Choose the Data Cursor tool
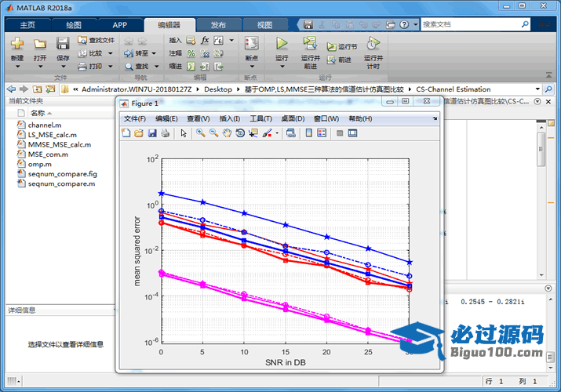This screenshot has height=392, width=561. pyautogui.click(x=253, y=133)
